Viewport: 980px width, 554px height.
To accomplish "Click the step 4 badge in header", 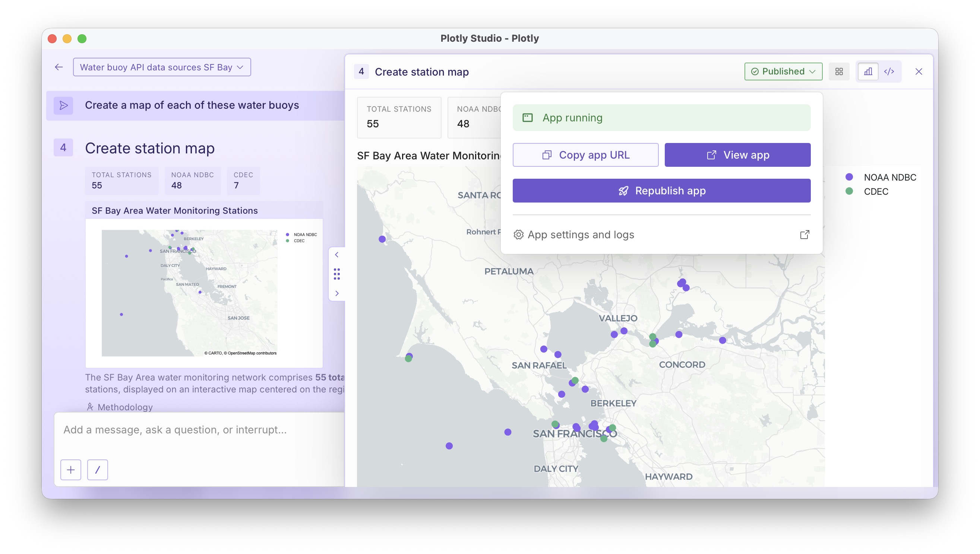I will pyautogui.click(x=361, y=71).
